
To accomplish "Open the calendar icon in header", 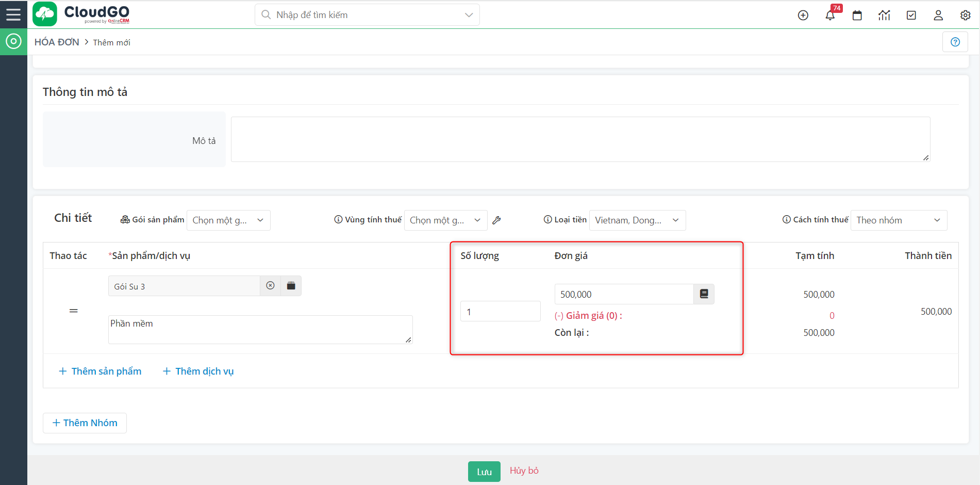I will (857, 15).
